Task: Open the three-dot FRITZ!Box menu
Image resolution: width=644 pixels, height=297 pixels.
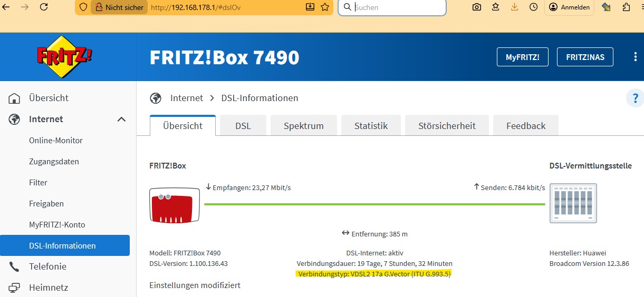Action: click(635, 57)
